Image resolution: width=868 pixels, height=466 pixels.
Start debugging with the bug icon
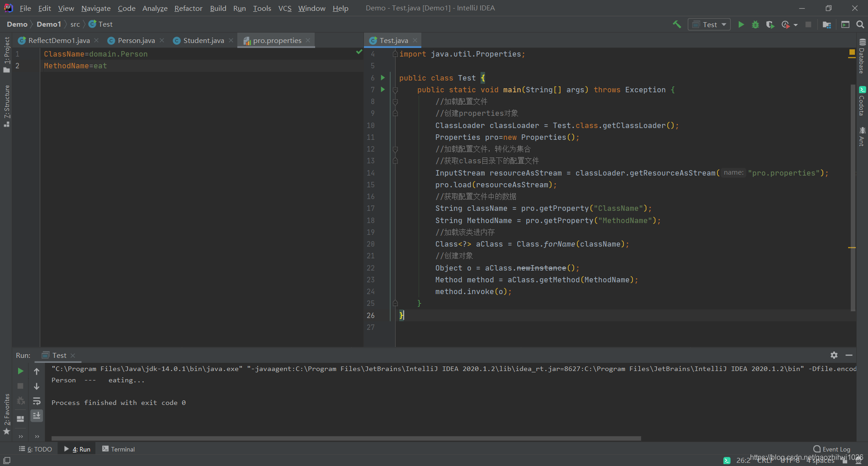click(755, 24)
